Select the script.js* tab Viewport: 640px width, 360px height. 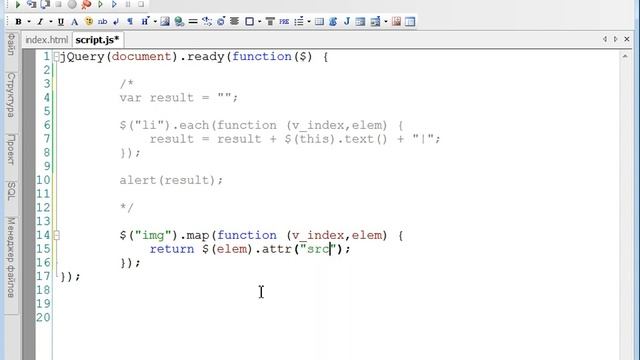(97, 40)
